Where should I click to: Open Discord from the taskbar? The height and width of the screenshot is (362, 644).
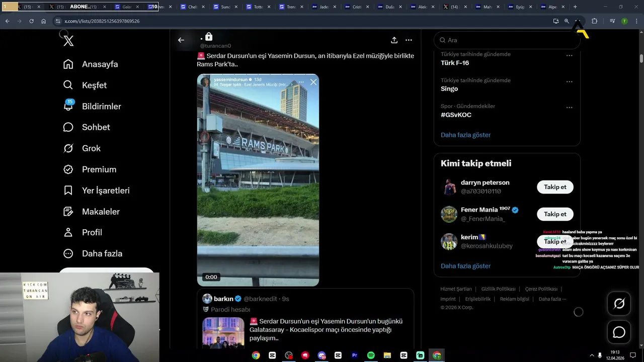(x=321, y=355)
